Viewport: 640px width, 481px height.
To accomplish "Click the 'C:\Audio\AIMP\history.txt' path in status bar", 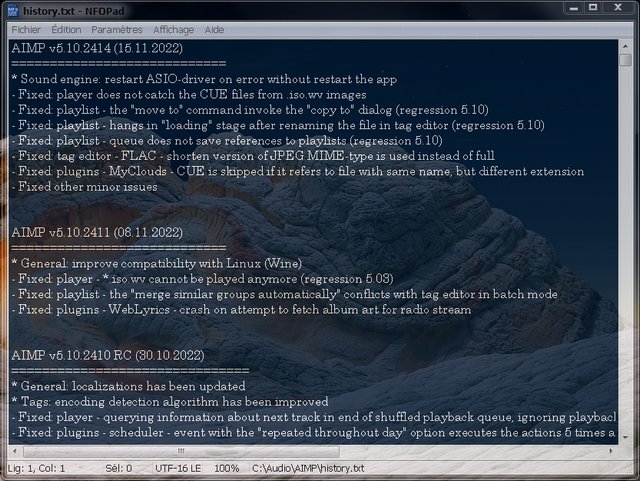I will click(308, 468).
